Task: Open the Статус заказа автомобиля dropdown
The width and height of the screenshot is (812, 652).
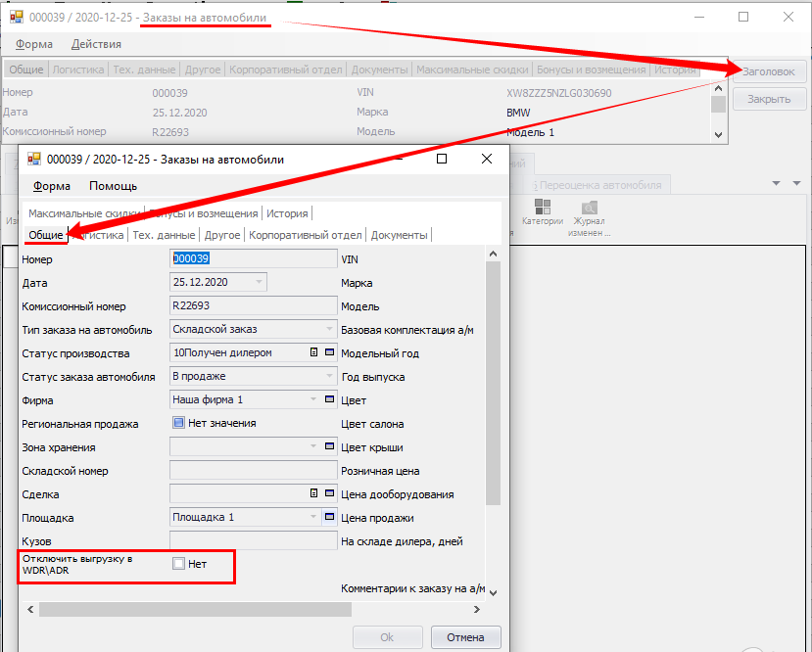Action: pos(329,376)
